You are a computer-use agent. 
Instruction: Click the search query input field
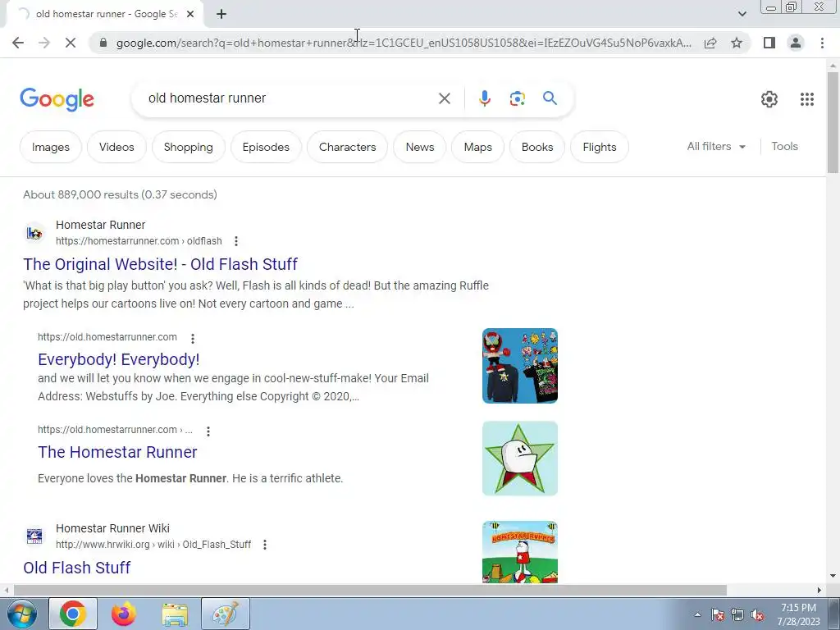tap(290, 98)
